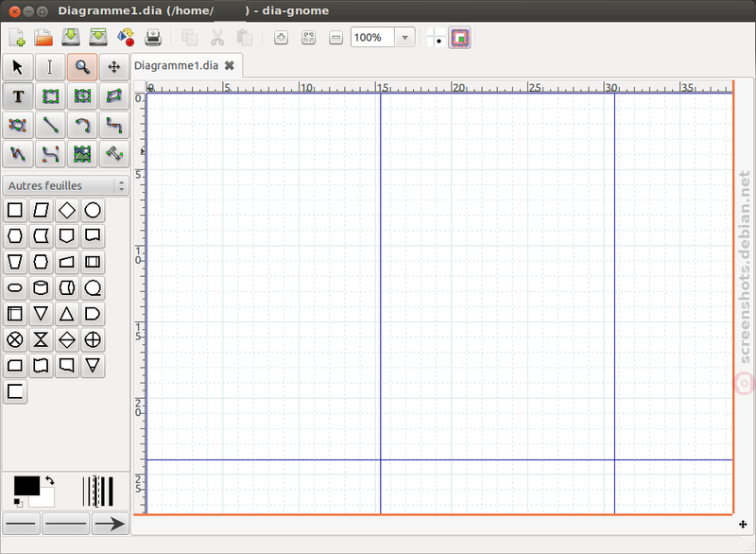Click the Save As toolbar icon
756x554 pixels.
[x=98, y=37]
